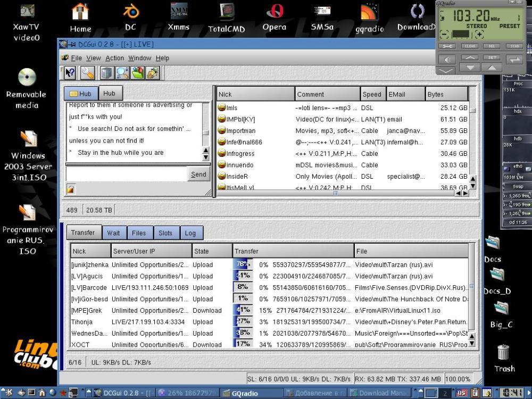Screen dimensions: 532x399
Task: Tune GQradio frequency down with solid down arrow
Action: point(470,68)
